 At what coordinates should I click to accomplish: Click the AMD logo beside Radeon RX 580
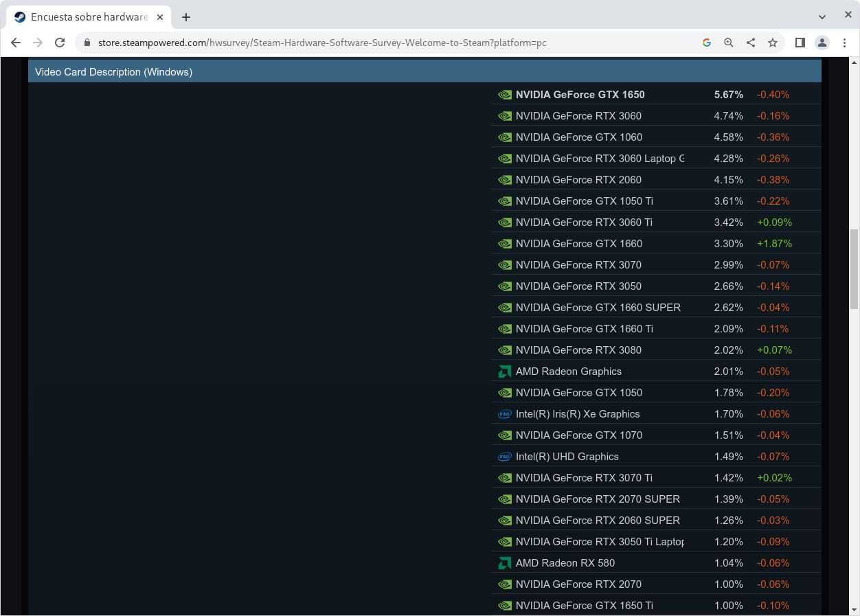coord(505,563)
